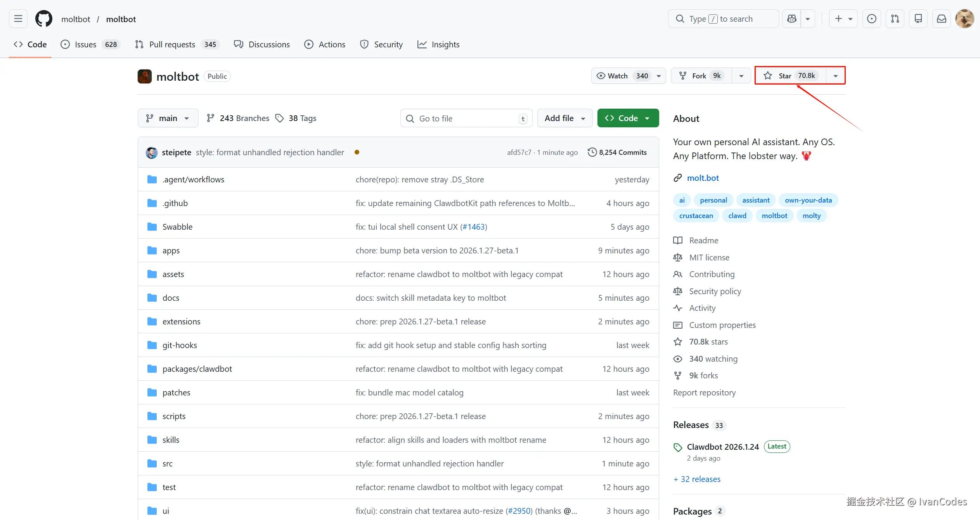Click the commit status dot indicator
Viewport: 980px width, 520px height.
click(357, 153)
